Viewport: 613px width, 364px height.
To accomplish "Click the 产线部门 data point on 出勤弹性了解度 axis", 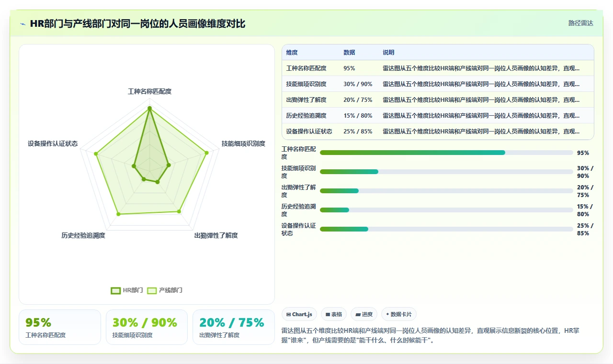I will coord(180,211).
